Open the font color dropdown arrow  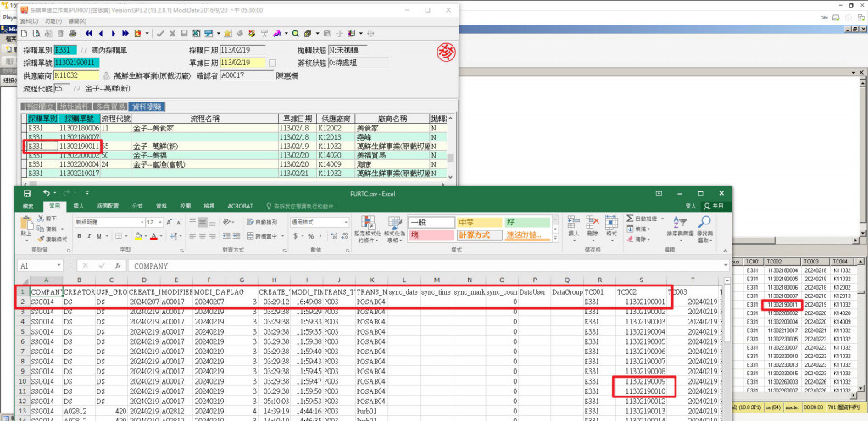click(161, 236)
